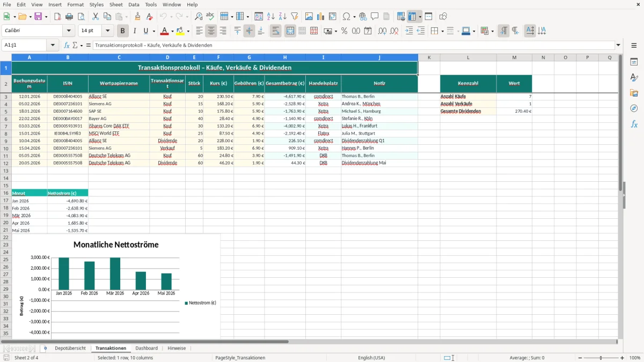Viewport: 644px width, 362px height.
Task: Click the Print icon
Action: point(69,17)
